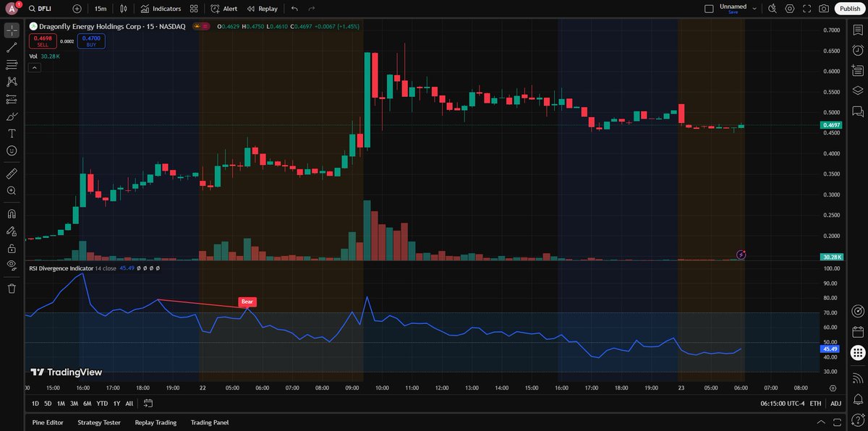The width and height of the screenshot is (868, 431).
Task: Toggle magnet mode for drawings
Action: [x=12, y=214]
